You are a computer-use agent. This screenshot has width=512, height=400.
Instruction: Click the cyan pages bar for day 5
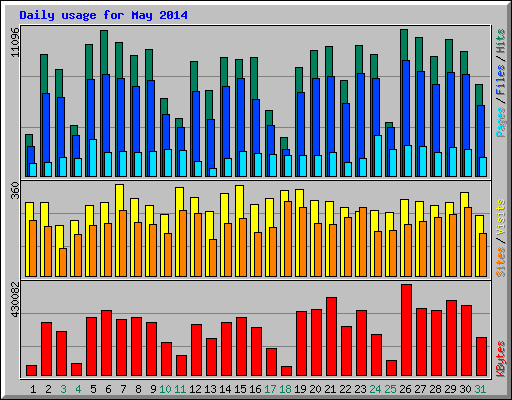(93, 158)
